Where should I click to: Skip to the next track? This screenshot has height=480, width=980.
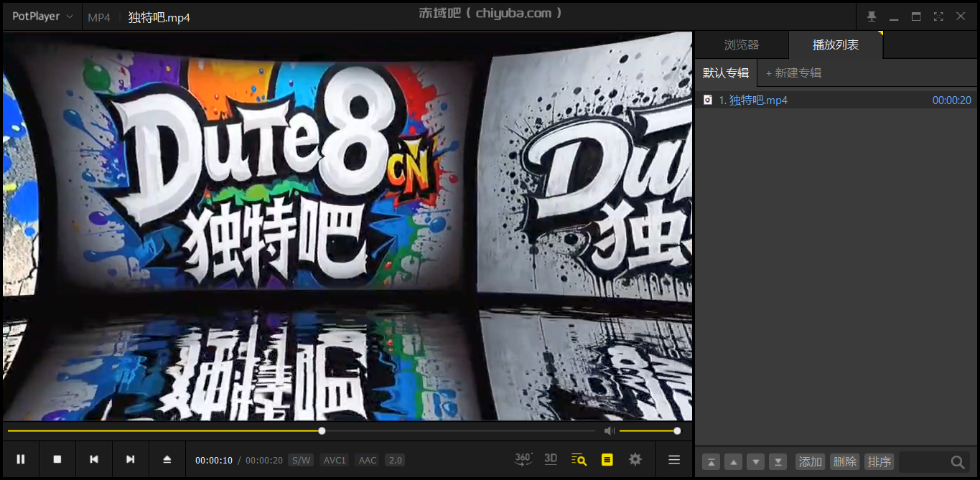tap(131, 459)
